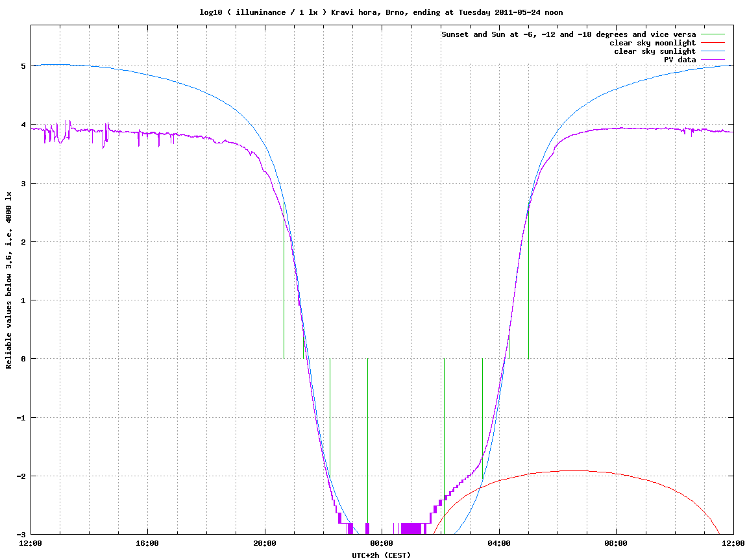Click the 'UTC+2h (CEST)' x-axis title
The height and width of the screenshot is (560, 747).
click(381, 555)
